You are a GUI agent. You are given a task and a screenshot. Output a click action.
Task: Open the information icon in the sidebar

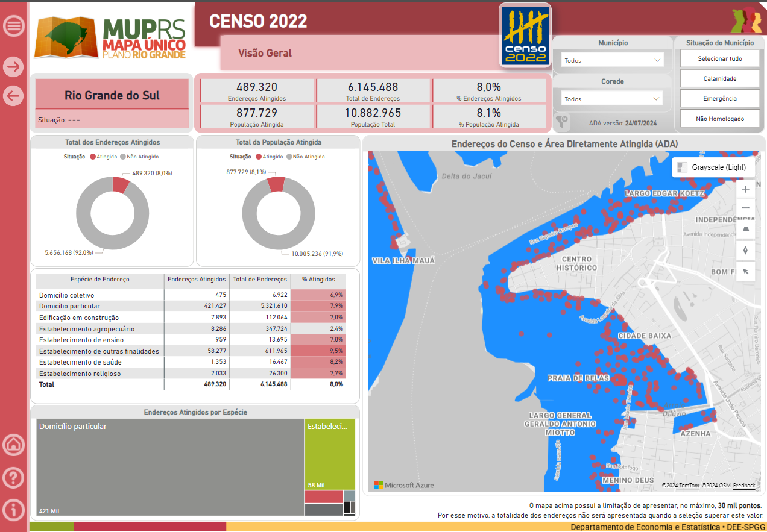click(13, 510)
